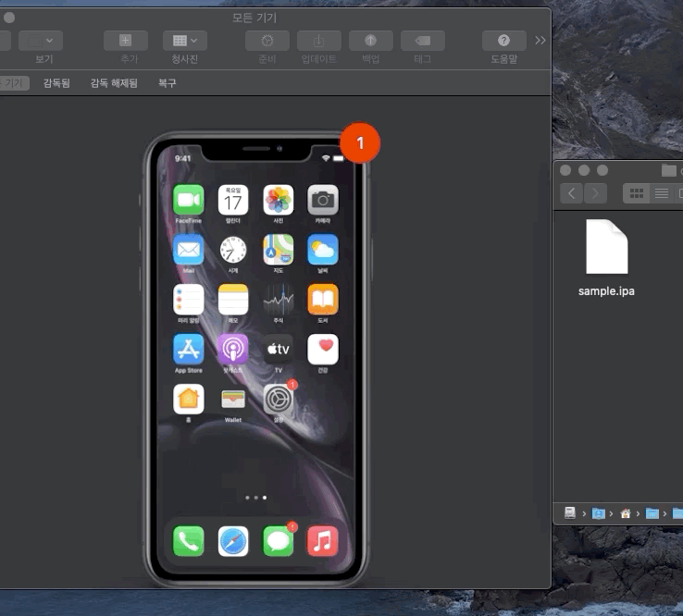This screenshot has width=683, height=616.
Task: Switch to the 감독 해제됨 tab
Action: coord(114,82)
